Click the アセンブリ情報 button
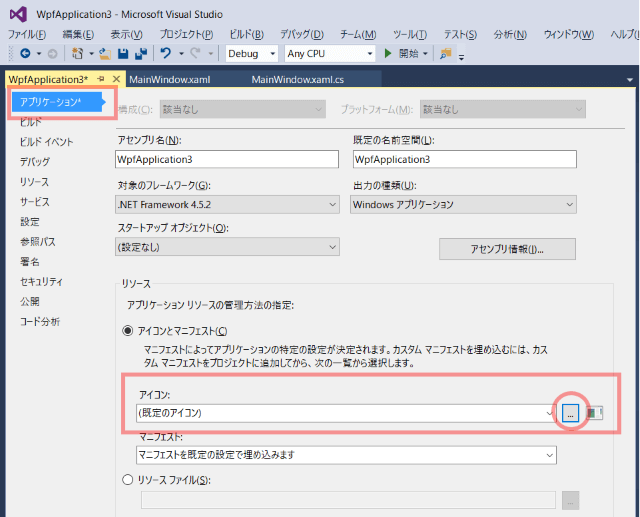 (x=507, y=249)
